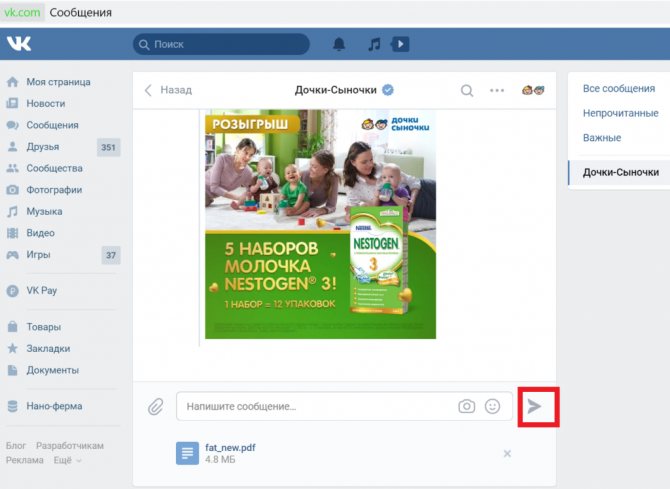Click vk.com label at top

click(22, 12)
